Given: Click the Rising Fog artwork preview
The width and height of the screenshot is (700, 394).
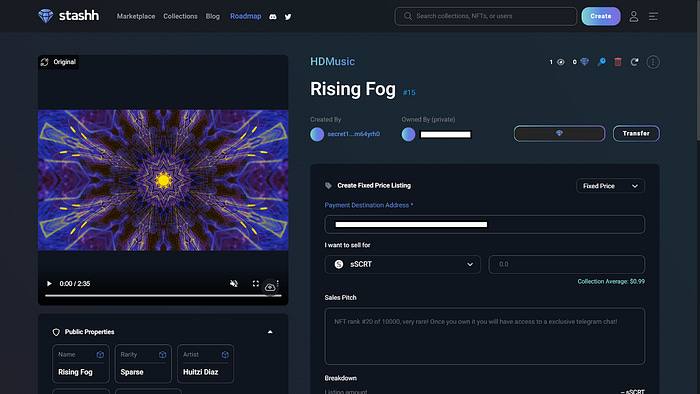Looking at the screenshot, I should click(163, 180).
